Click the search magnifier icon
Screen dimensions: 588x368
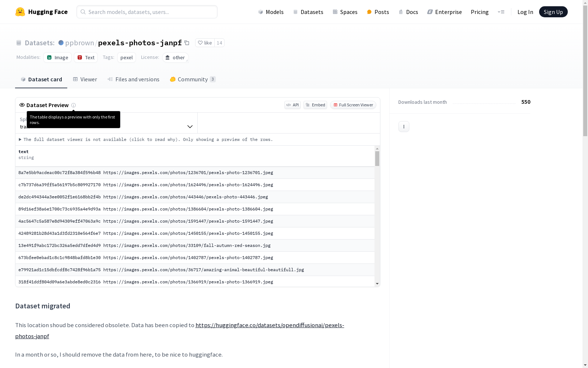point(83,12)
